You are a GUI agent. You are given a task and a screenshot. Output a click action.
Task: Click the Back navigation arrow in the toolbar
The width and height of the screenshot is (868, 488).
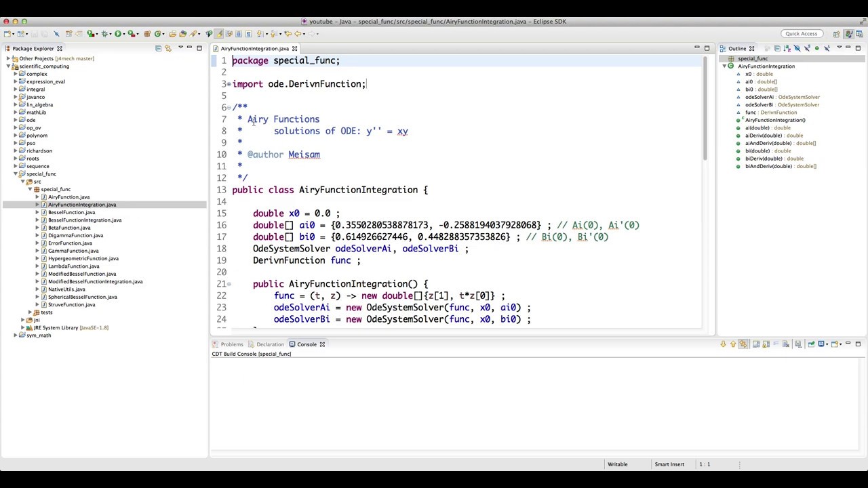pyautogui.click(x=298, y=33)
